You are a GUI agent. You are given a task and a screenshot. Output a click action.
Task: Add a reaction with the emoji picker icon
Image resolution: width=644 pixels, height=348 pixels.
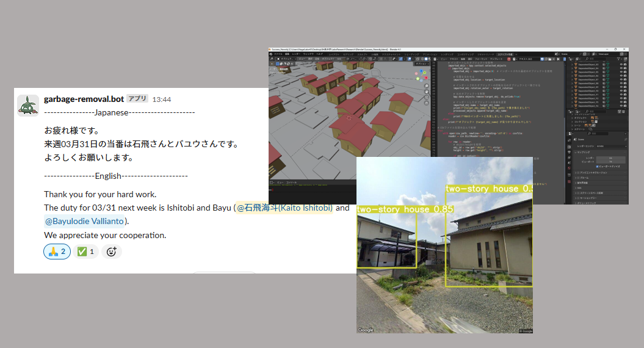(x=110, y=252)
